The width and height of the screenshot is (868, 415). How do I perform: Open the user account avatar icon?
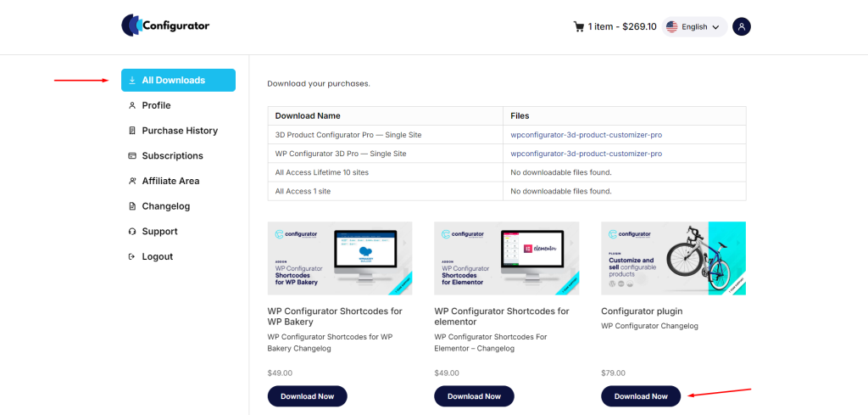[x=741, y=26]
